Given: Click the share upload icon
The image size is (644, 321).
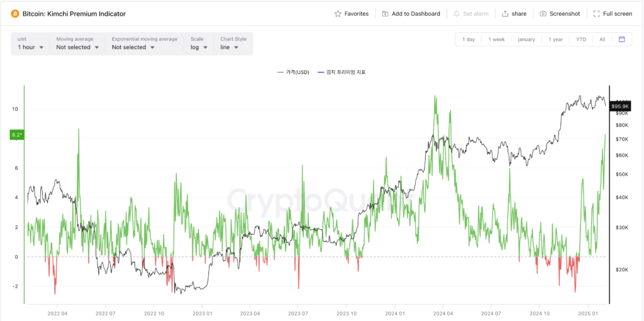Looking at the screenshot, I should tap(505, 14).
